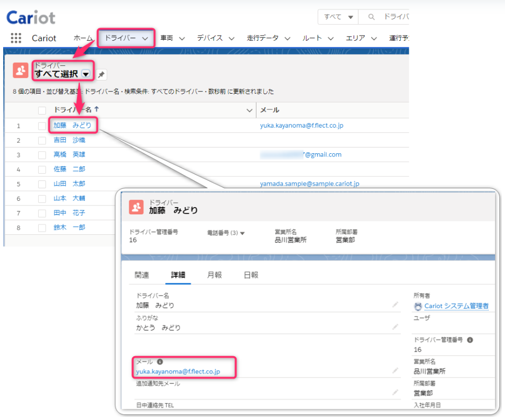Expand the 電話番号 (3) dropdown

(242, 233)
